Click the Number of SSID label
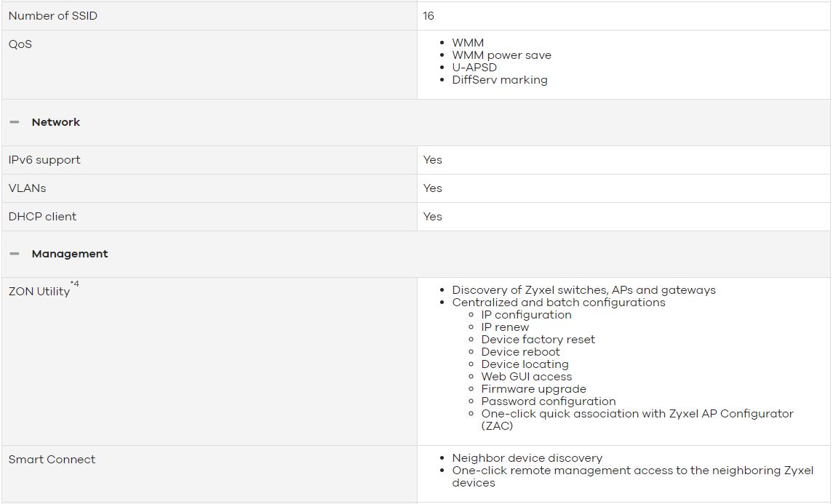This screenshot has width=833, height=504. (x=53, y=16)
